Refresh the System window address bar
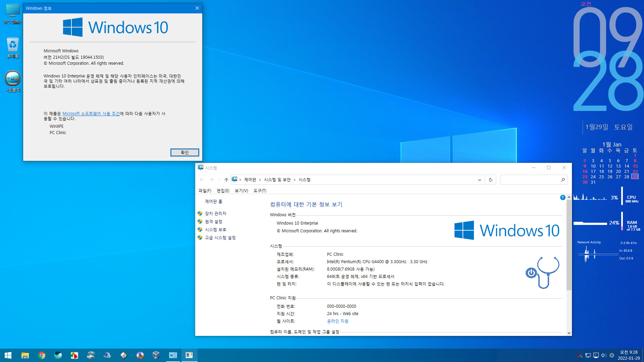Viewport: 644px width, 362px height. coord(490,180)
